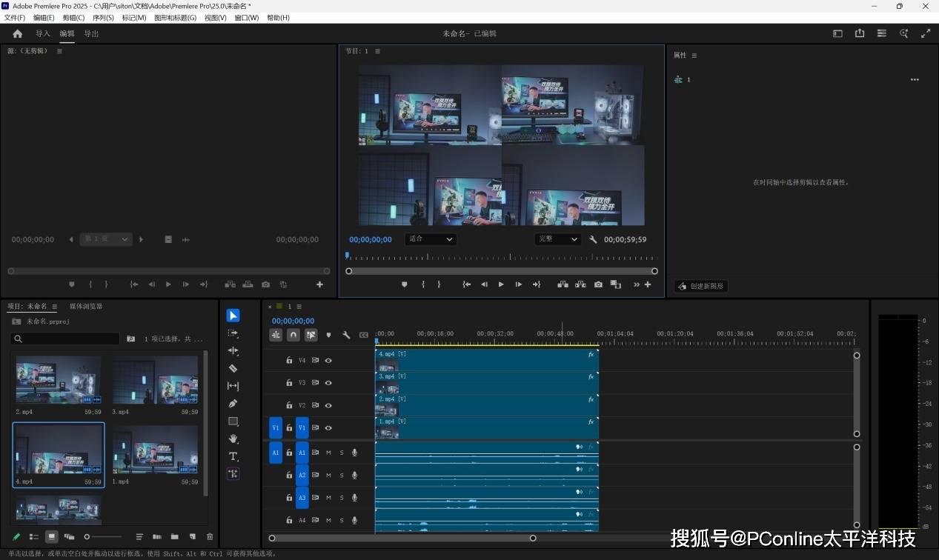
Task: Open the 完整 playback resolution dropdown
Action: pyautogui.click(x=557, y=239)
